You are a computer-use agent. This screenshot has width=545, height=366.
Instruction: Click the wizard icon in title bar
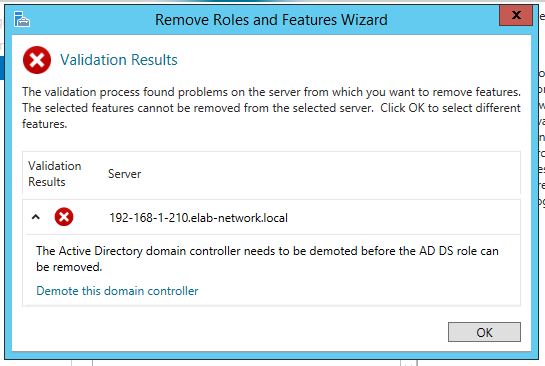pyautogui.click(x=22, y=19)
